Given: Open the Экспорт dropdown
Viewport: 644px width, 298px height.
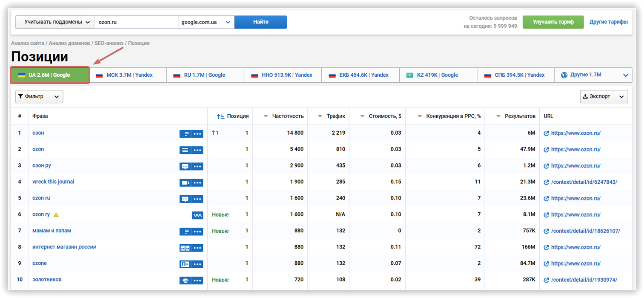Looking at the screenshot, I should pos(604,97).
